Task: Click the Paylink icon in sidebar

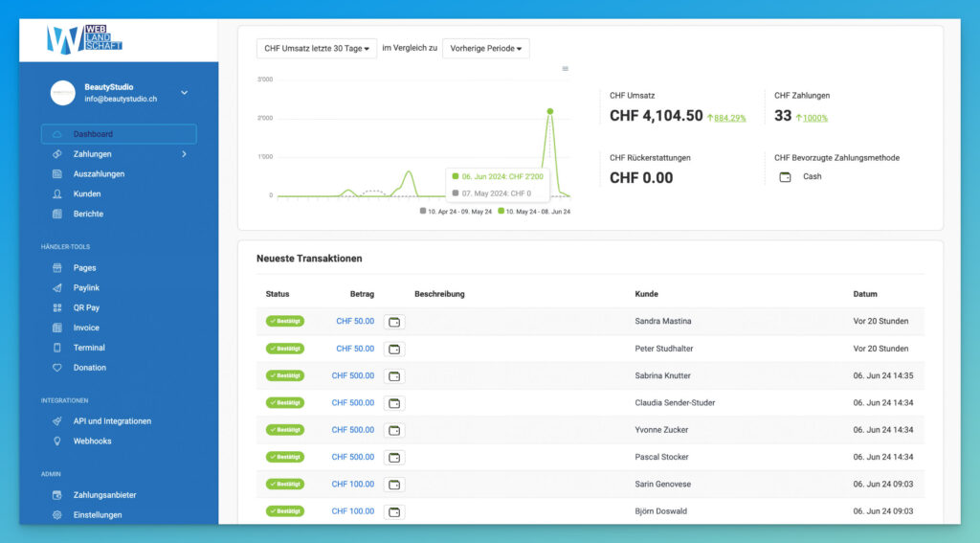Action: [56, 288]
